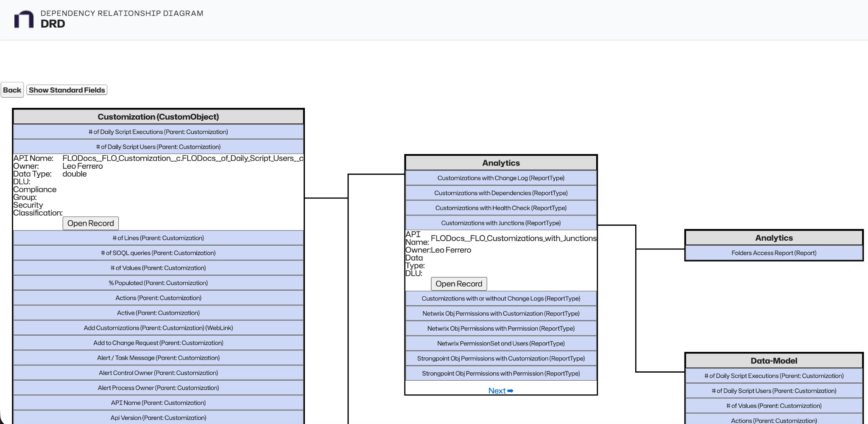Select Alert / Task Message field

158,357
